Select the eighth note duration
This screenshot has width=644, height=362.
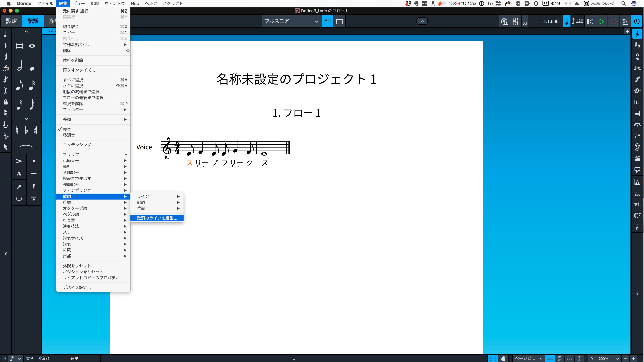(19, 85)
